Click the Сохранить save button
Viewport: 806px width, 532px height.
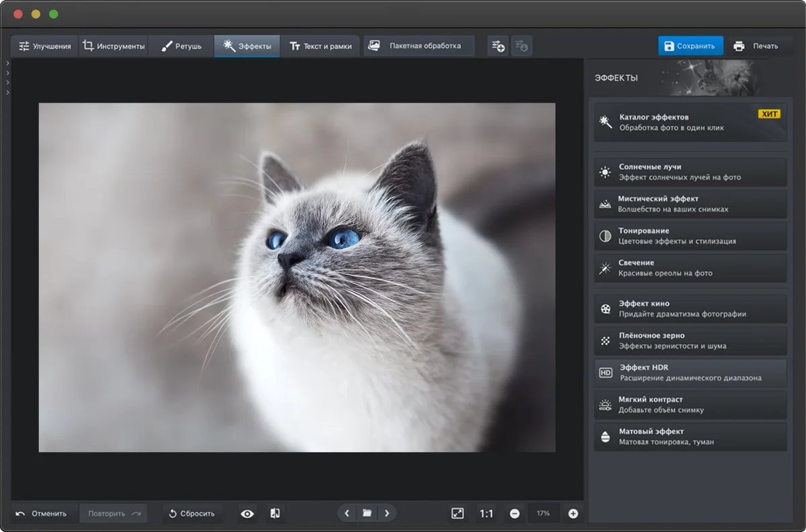point(690,46)
